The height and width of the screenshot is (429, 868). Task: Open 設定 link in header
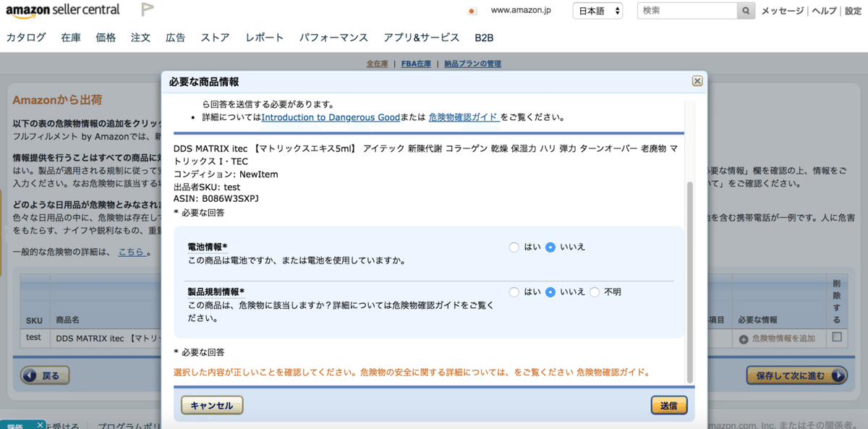[x=853, y=11]
